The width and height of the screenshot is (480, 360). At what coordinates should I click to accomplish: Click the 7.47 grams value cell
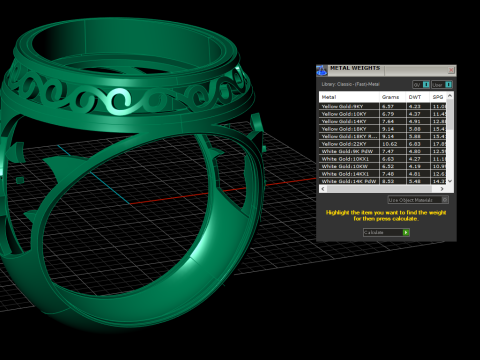(x=392, y=151)
